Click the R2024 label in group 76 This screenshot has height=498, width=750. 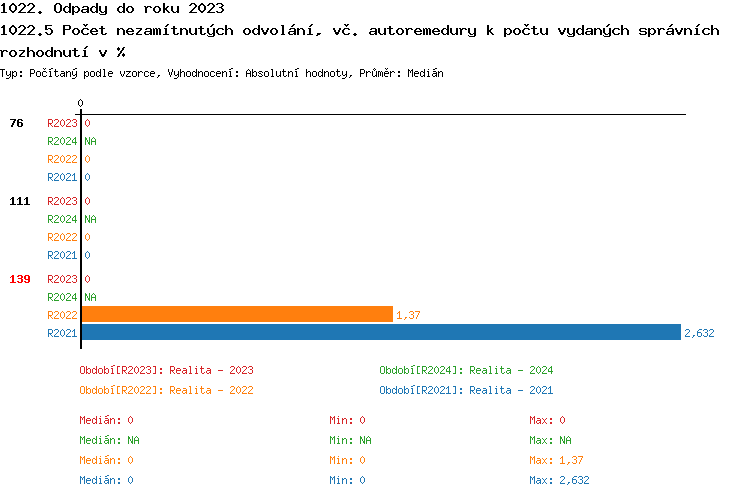[x=62, y=141]
